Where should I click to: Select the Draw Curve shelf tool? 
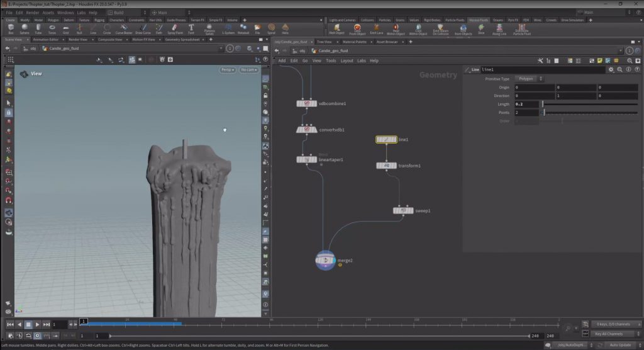point(143,29)
